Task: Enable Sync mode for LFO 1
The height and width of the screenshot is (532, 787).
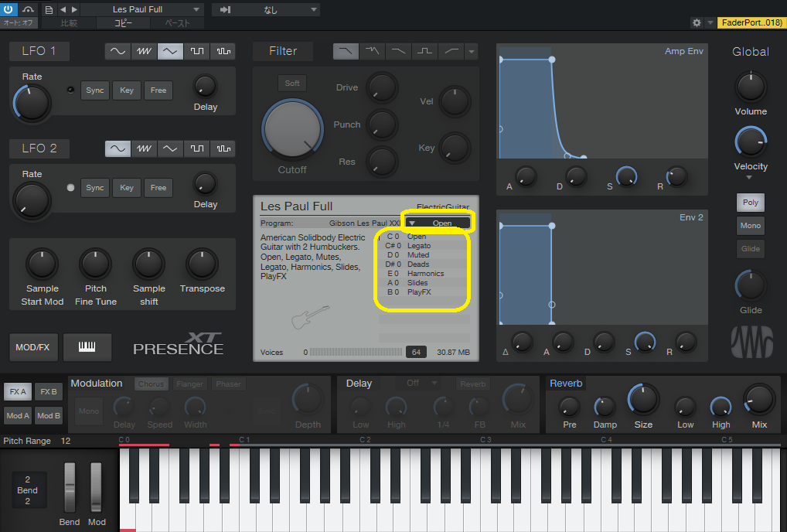Action: 95,90
